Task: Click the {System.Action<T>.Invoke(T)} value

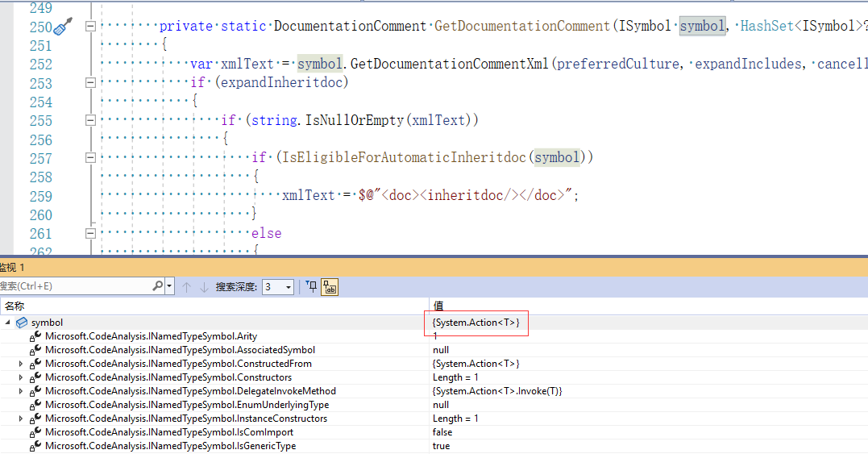Action: (x=497, y=391)
